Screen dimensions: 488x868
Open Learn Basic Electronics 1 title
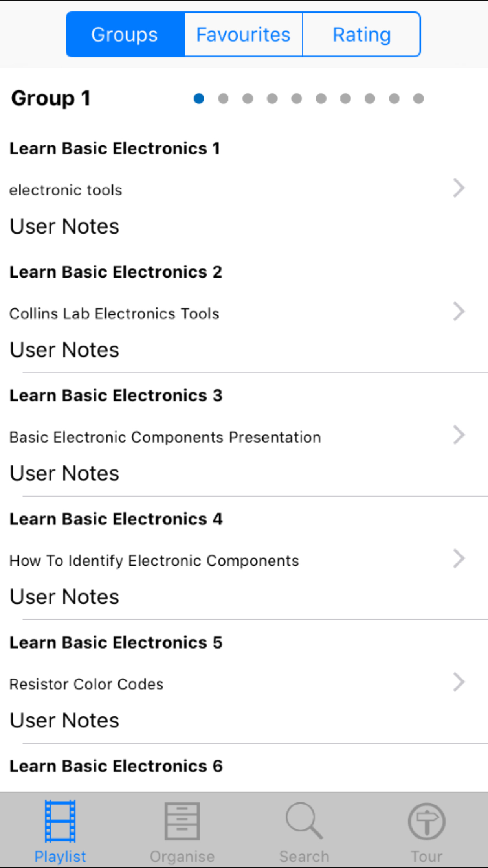(115, 149)
